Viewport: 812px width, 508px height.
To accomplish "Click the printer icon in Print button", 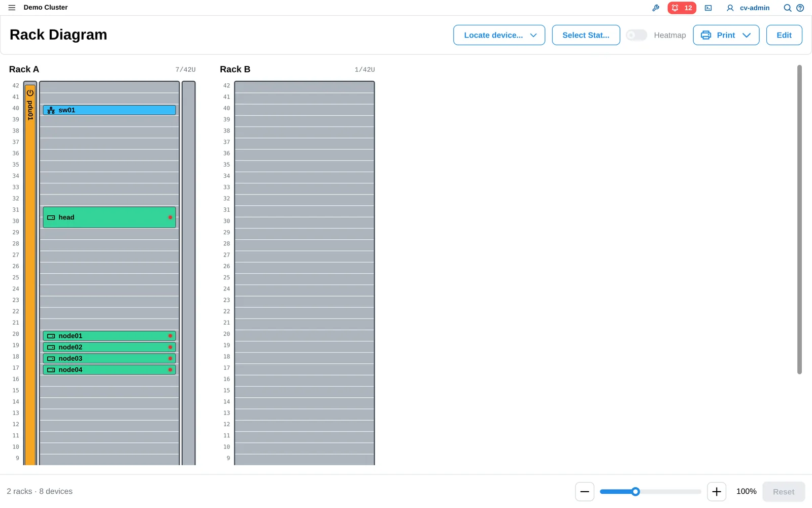I will (x=705, y=35).
